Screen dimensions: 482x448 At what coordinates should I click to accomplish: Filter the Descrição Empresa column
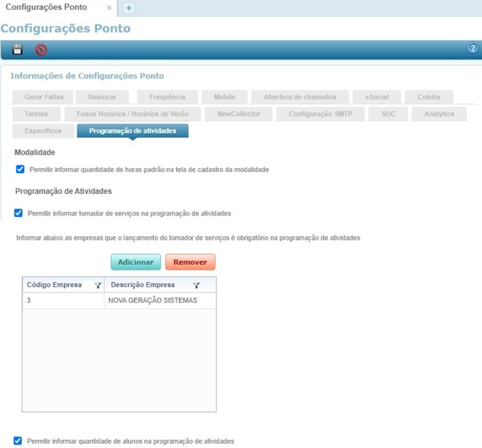[x=196, y=285]
